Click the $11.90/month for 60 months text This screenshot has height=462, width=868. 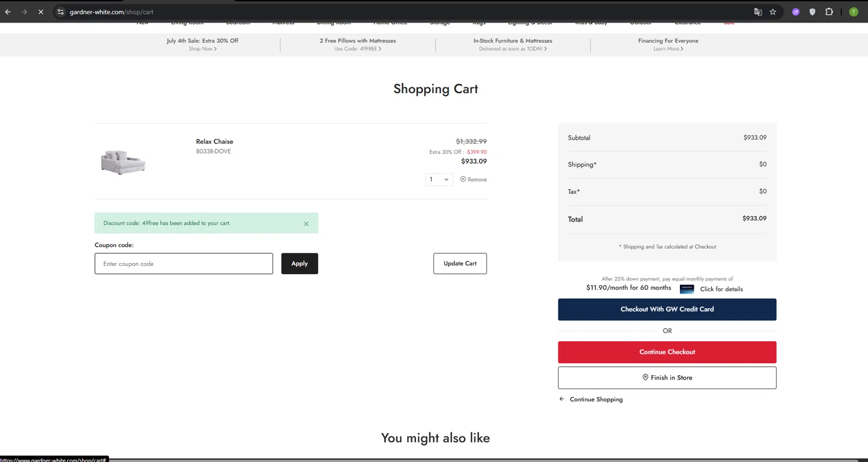tap(628, 287)
